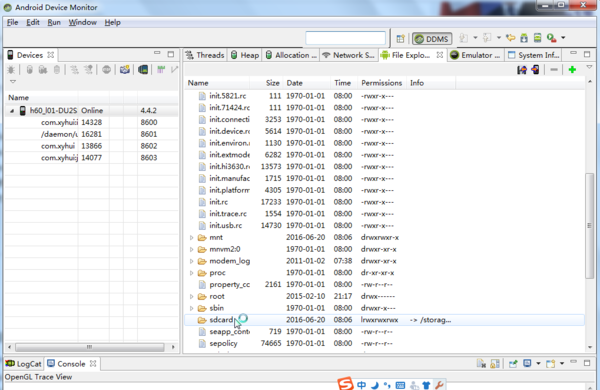Image resolution: width=600 pixels, height=390 pixels.
Task: Click the stop process icon
Action: pyautogui.click(x=106, y=70)
